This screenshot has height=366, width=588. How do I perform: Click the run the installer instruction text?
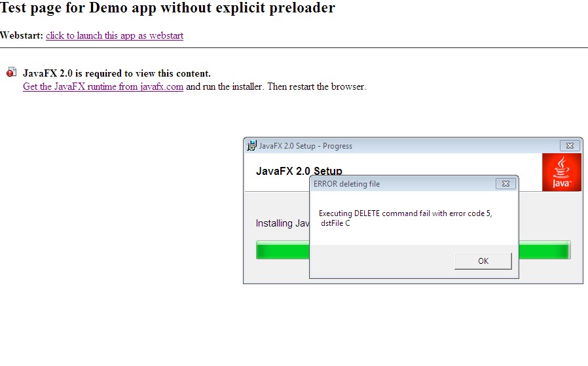(x=276, y=86)
